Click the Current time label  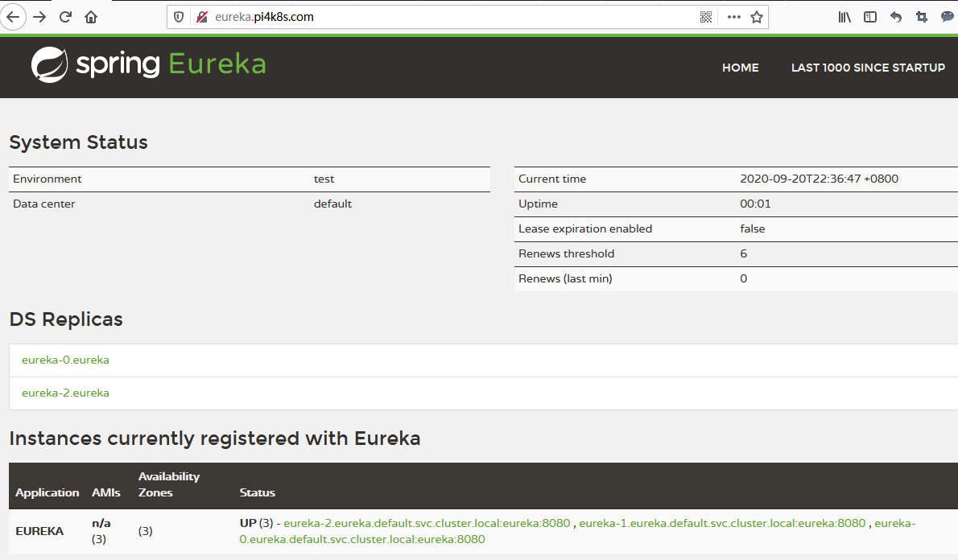point(552,179)
